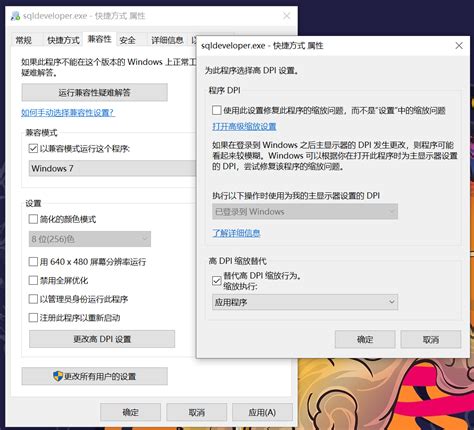
Task: Toggle 替代高 DPI 缩放行为 checkbox
Action: tap(217, 281)
